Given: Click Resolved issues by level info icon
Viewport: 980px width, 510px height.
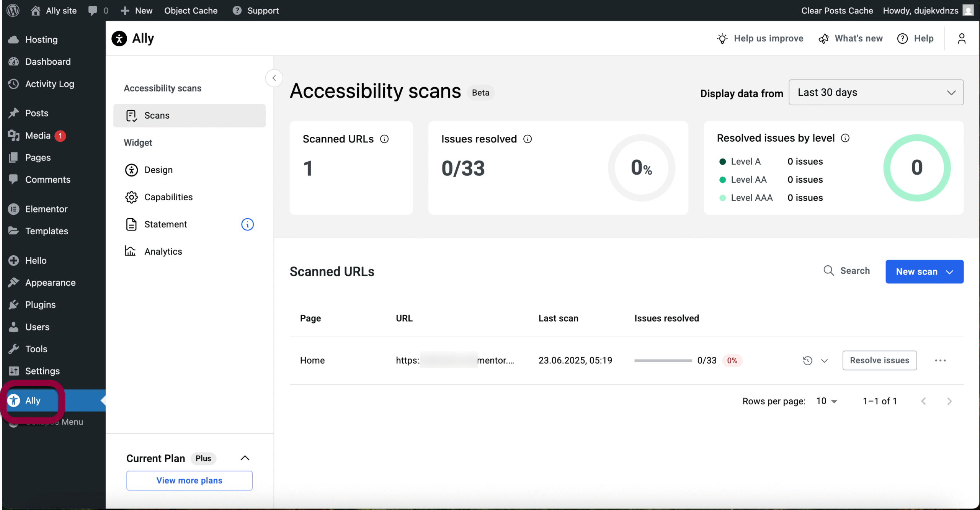Looking at the screenshot, I should (x=845, y=138).
